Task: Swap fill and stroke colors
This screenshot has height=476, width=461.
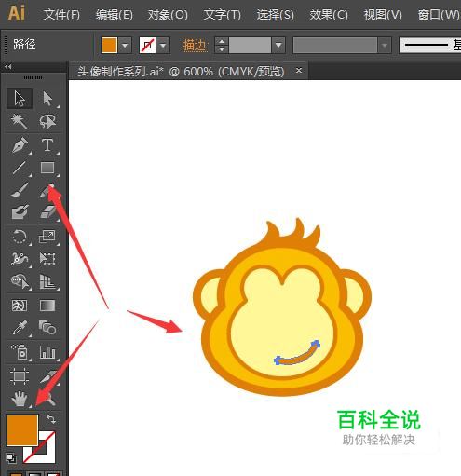Action: pos(51,419)
